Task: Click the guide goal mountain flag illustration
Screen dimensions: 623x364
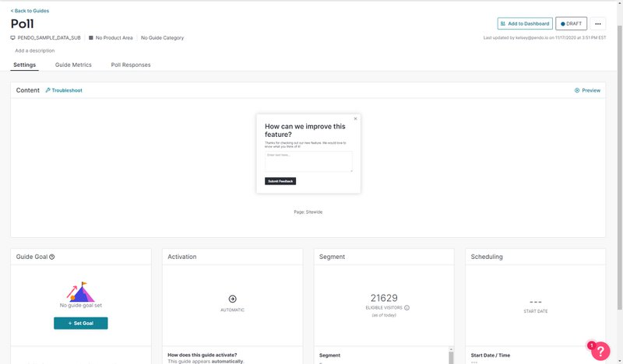Action: coord(80,293)
